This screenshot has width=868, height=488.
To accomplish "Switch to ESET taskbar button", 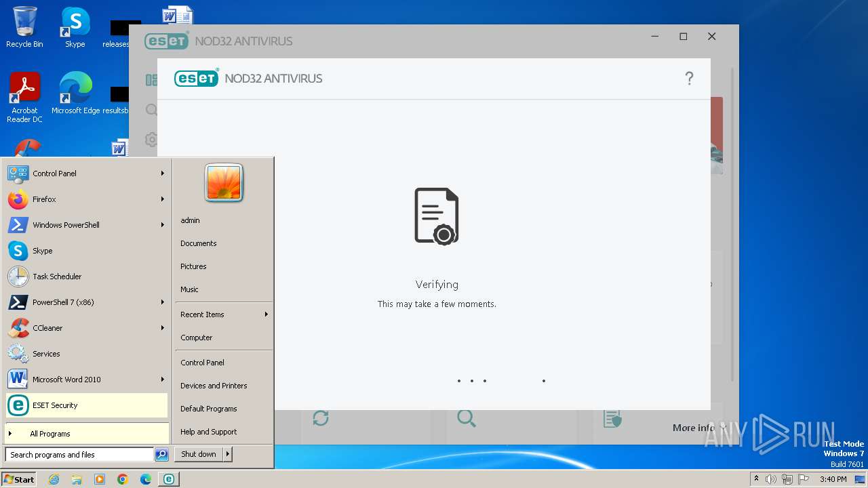I will point(169,479).
